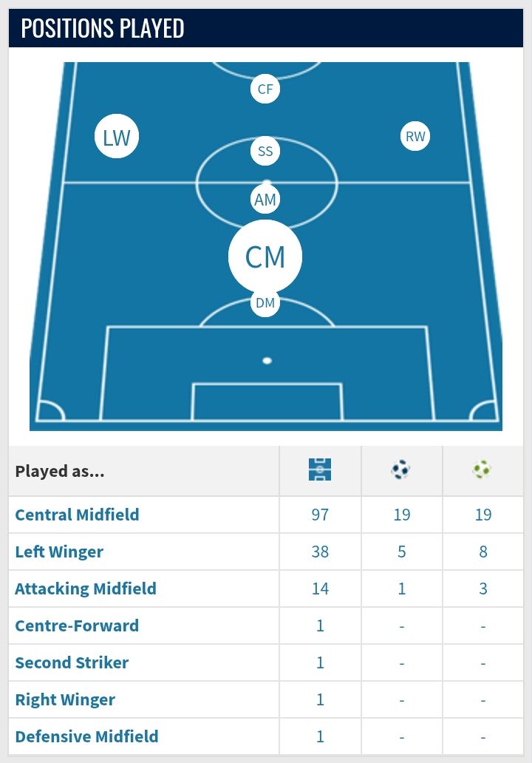Open the Defensive Midfield link

pos(86,736)
